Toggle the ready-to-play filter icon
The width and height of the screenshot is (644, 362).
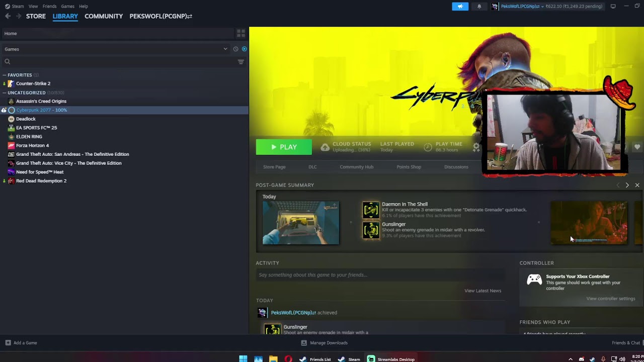[x=244, y=49]
